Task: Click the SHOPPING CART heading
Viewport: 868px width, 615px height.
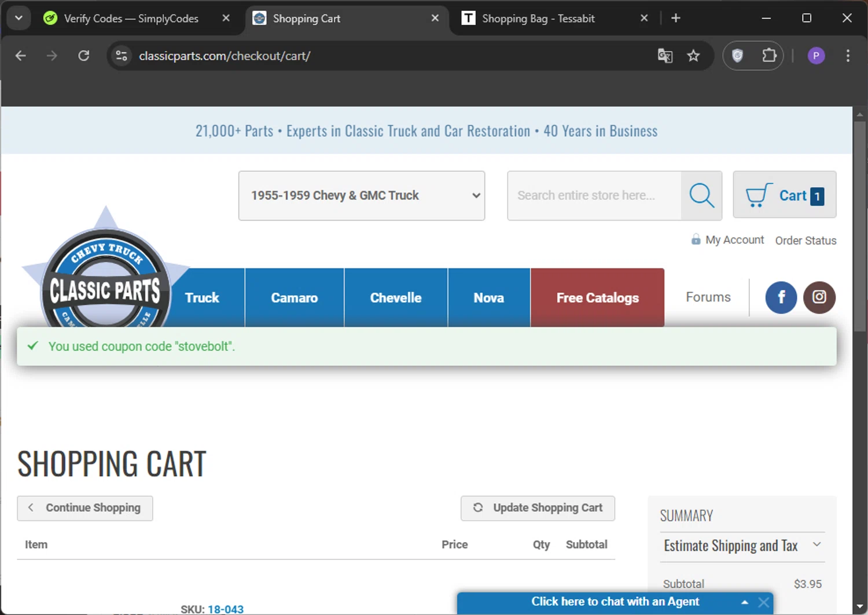Action: (x=112, y=464)
